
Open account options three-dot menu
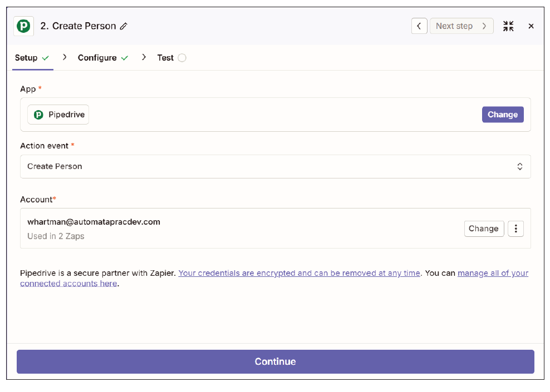515,229
